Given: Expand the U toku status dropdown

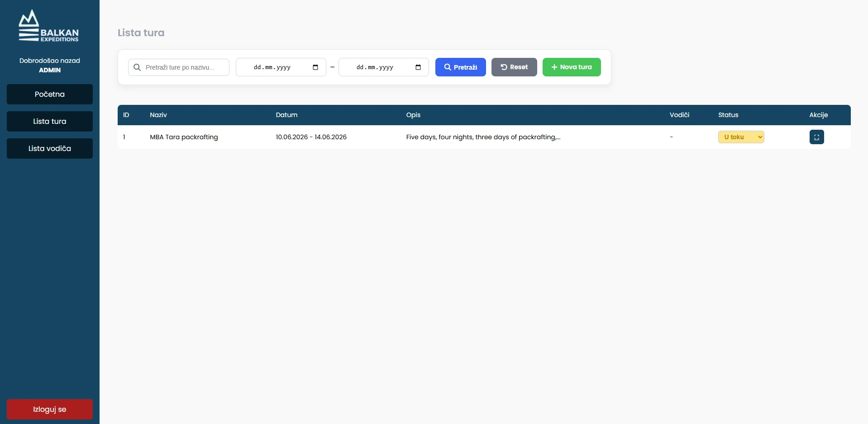Looking at the screenshot, I should (x=741, y=137).
